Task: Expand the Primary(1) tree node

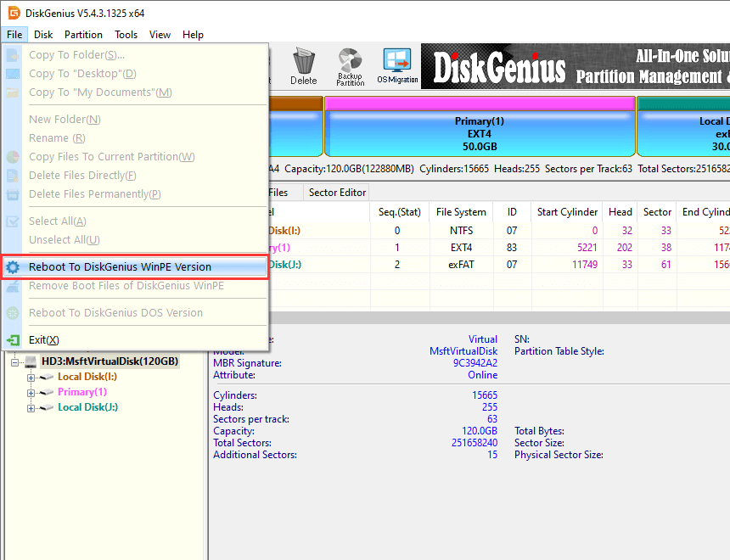Action: click(31, 392)
